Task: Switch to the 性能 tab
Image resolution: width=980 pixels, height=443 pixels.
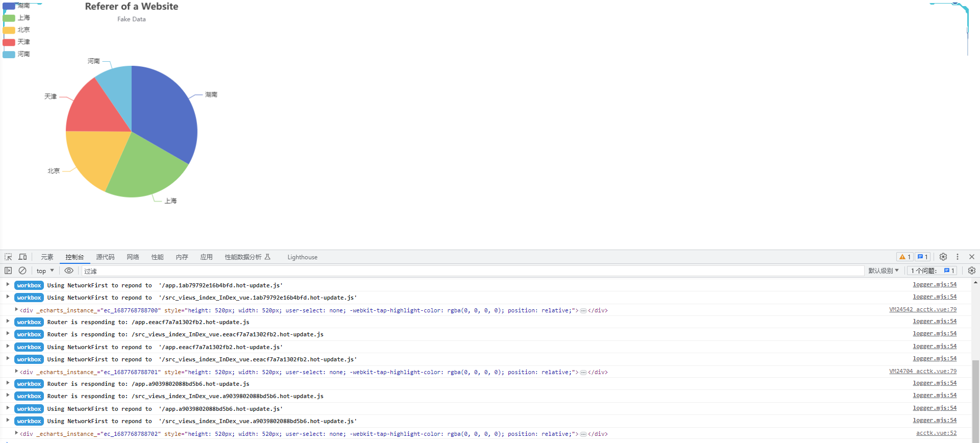Action: coord(157,257)
